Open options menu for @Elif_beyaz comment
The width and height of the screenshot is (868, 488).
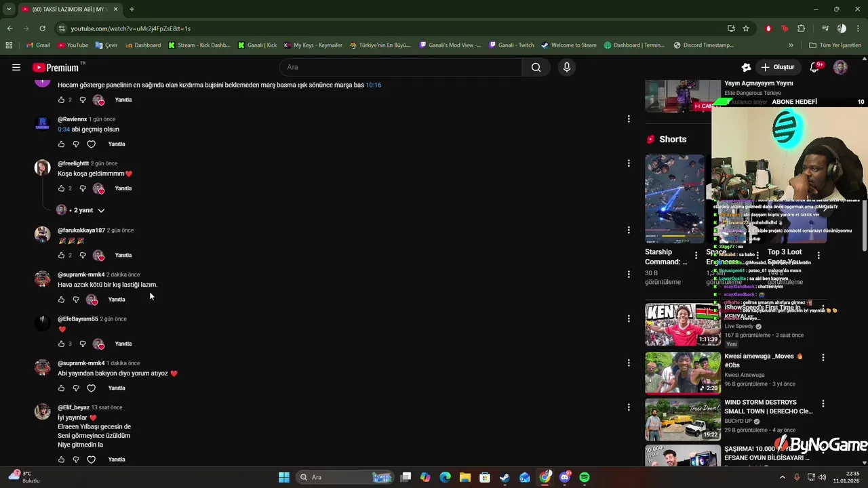tap(629, 407)
